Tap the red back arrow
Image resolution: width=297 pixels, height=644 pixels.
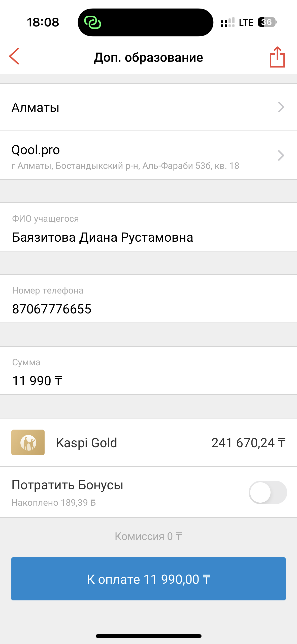coord(14,56)
